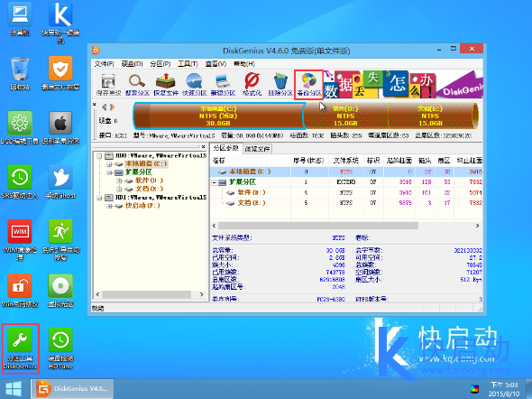Expand 快启动 (F:) in the disk tree

[109, 206]
